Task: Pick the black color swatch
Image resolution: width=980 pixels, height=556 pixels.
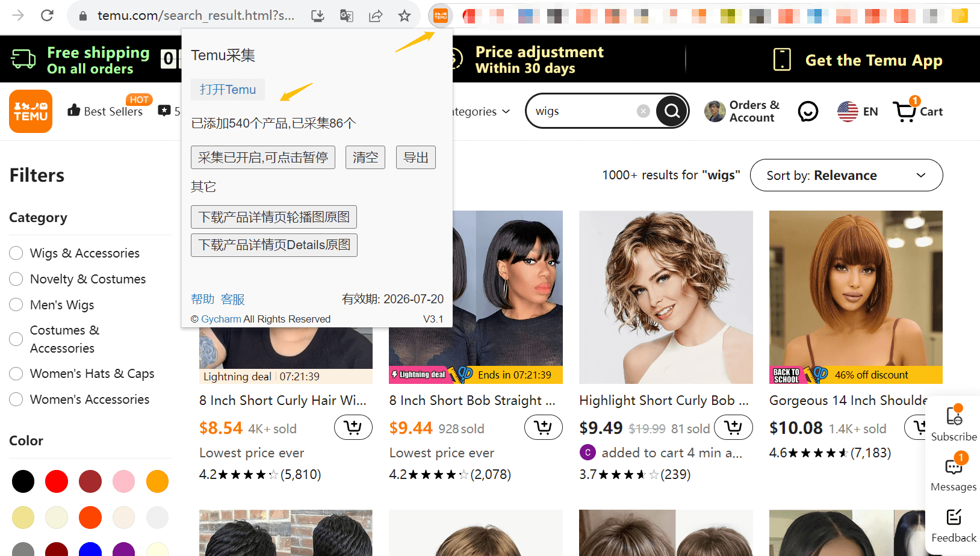Action: pos(23,481)
